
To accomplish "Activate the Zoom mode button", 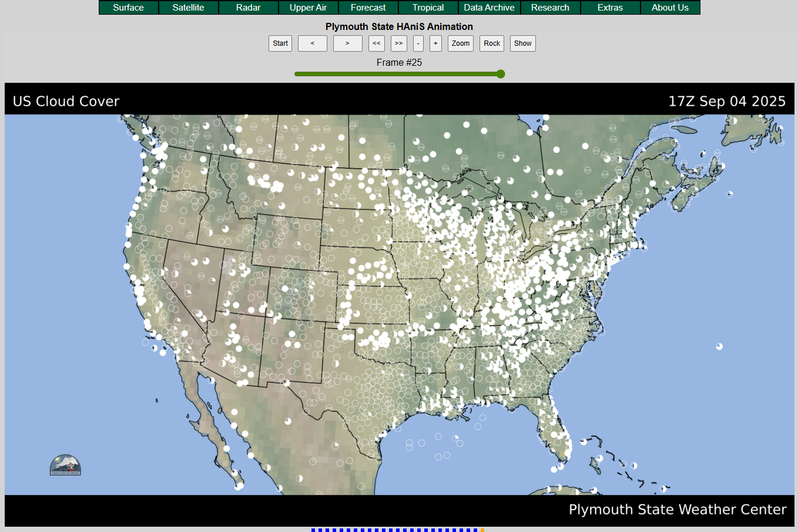I will pyautogui.click(x=460, y=43).
